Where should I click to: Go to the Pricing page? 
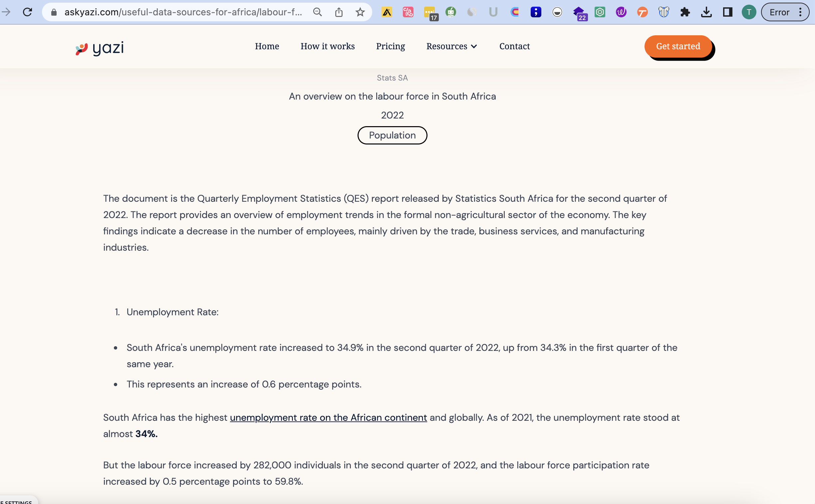(x=390, y=46)
